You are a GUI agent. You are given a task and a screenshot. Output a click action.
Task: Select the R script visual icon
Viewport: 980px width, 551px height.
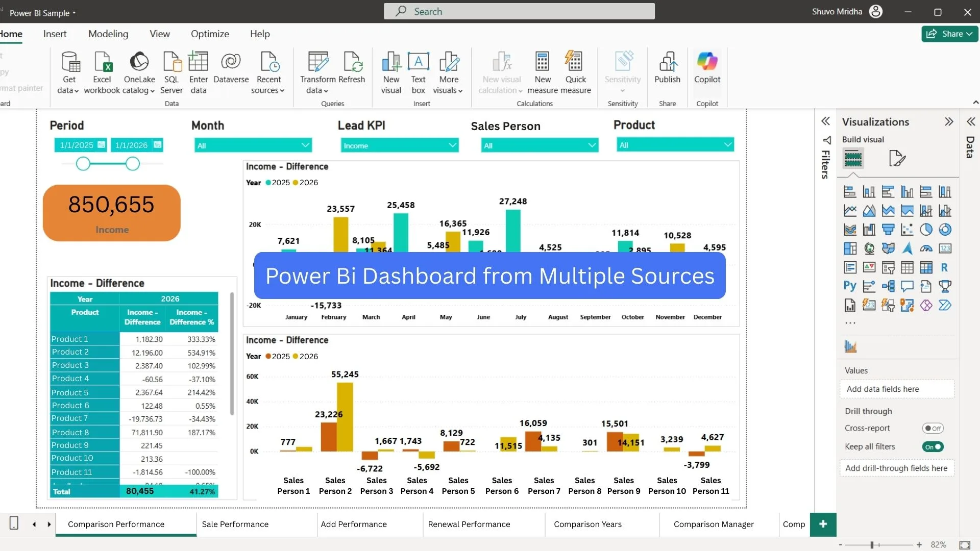[x=944, y=267]
